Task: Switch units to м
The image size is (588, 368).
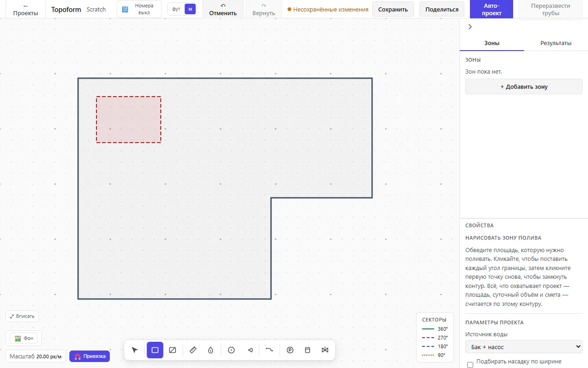Action: click(x=190, y=9)
